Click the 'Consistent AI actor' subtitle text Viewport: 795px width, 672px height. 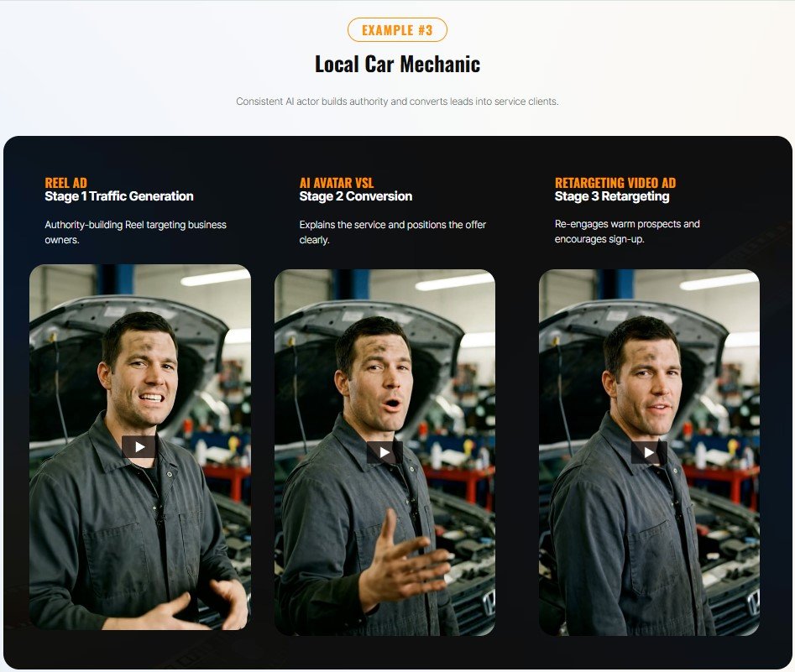pos(397,102)
